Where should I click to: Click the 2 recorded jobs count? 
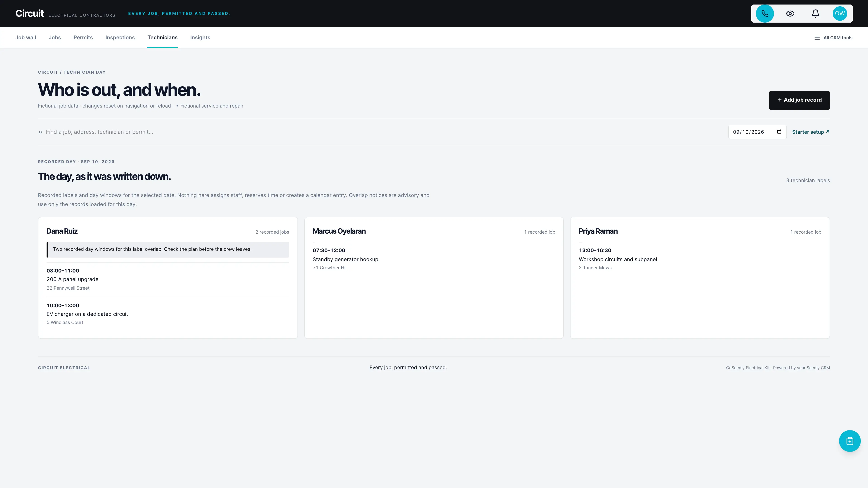272,232
